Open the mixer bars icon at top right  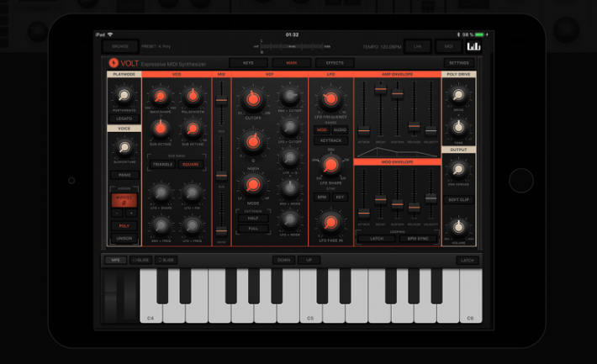click(x=473, y=46)
